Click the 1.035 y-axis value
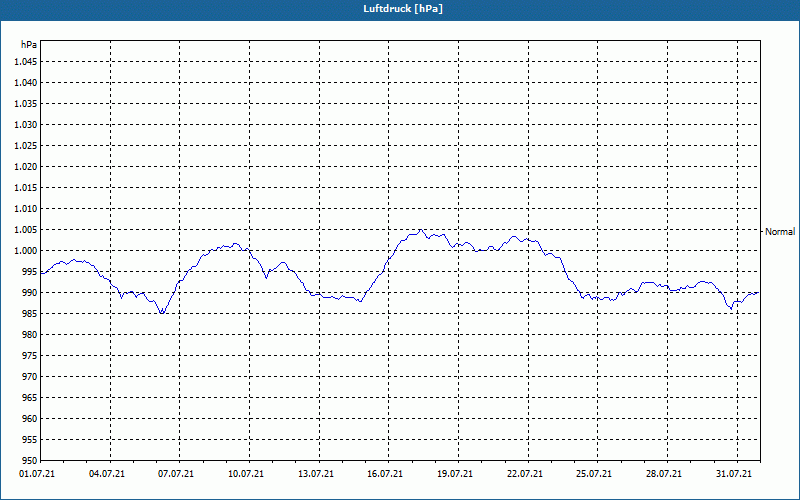 26,104
